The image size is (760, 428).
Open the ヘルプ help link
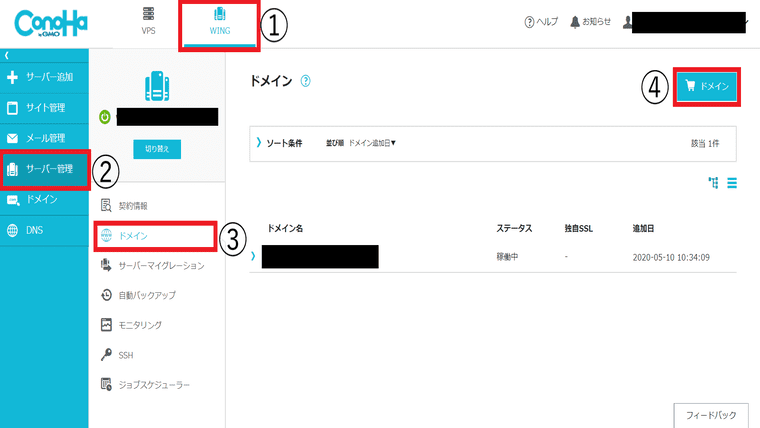coord(541,22)
